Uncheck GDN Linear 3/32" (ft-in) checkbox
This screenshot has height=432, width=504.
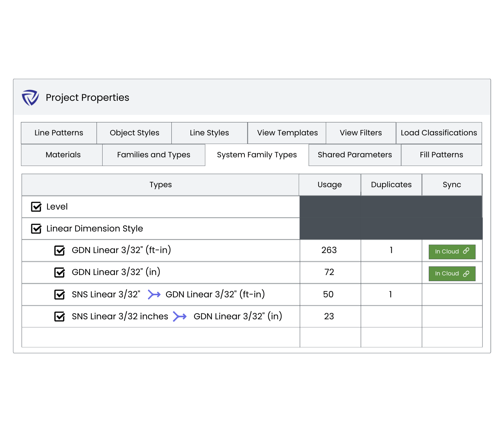[59, 251]
